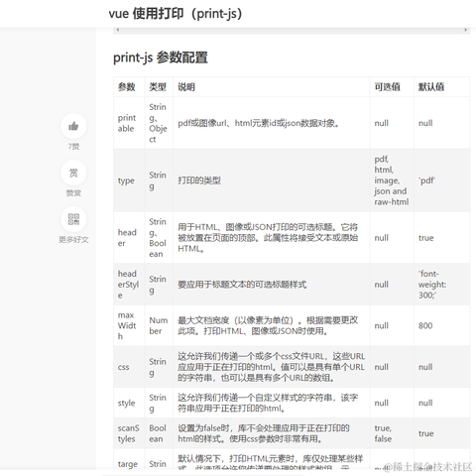476x476 pixels.
Task: Click the 赏 reward icon
Action: point(73,173)
